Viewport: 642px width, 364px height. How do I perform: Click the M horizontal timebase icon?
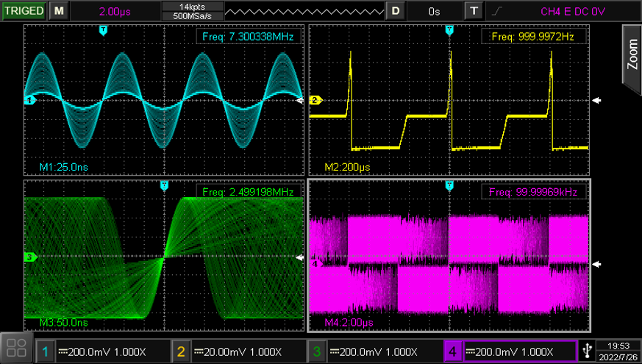click(59, 11)
